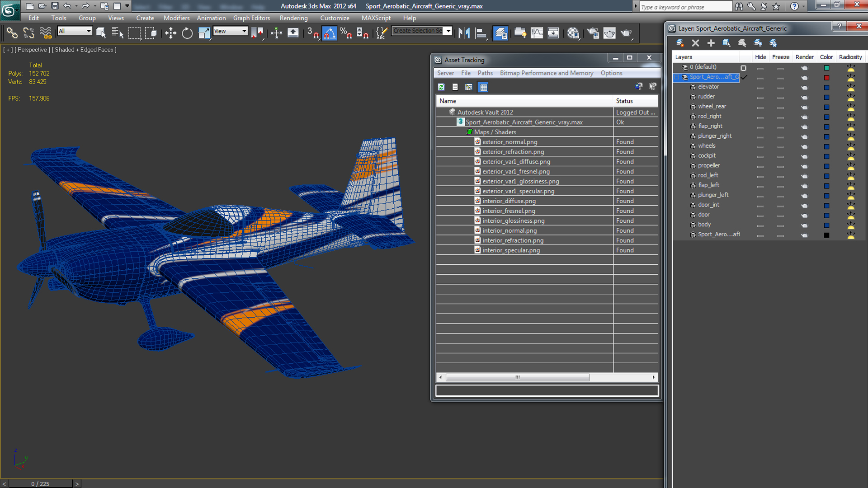Activate the Select and Uniform Scale tool
Screen dimensions: 868x488
pos(204,33)
